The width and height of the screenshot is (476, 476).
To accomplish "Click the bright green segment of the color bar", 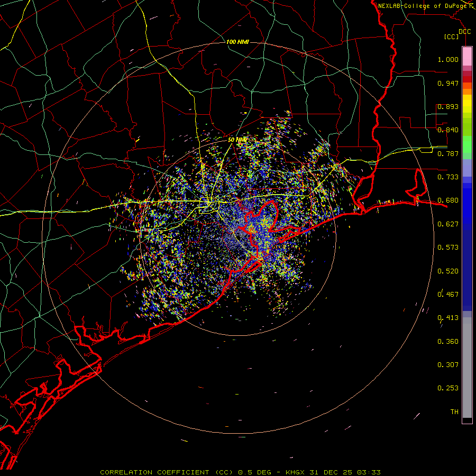I will pyautogui.click(x=467, y=144).
